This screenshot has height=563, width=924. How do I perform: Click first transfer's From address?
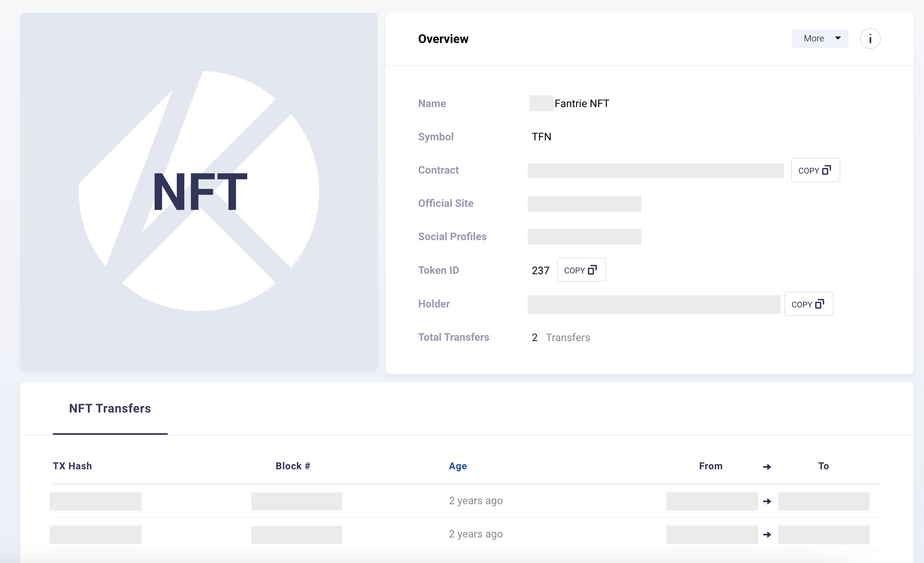click(712, 501)
